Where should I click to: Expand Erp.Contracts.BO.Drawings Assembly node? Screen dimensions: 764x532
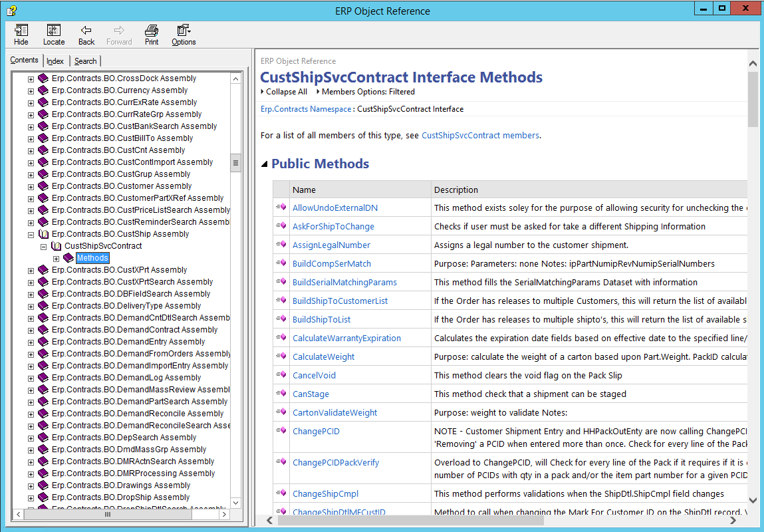tap(31, 486)
